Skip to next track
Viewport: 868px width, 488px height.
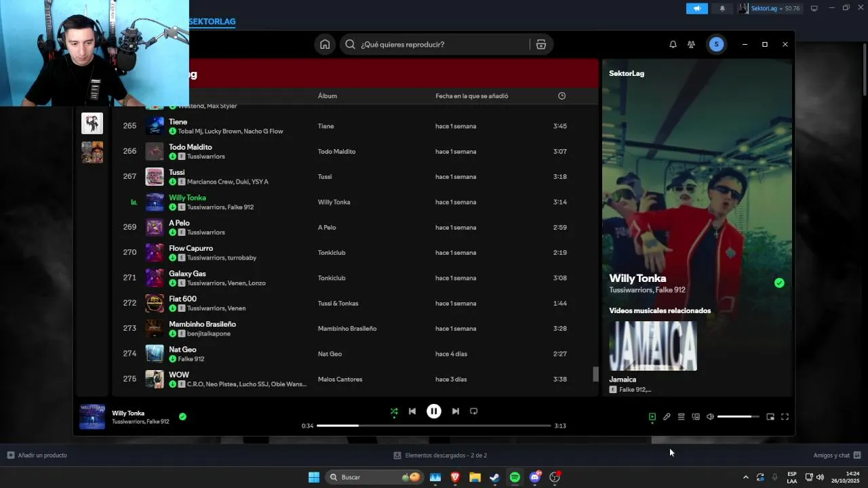[x=456, y=411]
